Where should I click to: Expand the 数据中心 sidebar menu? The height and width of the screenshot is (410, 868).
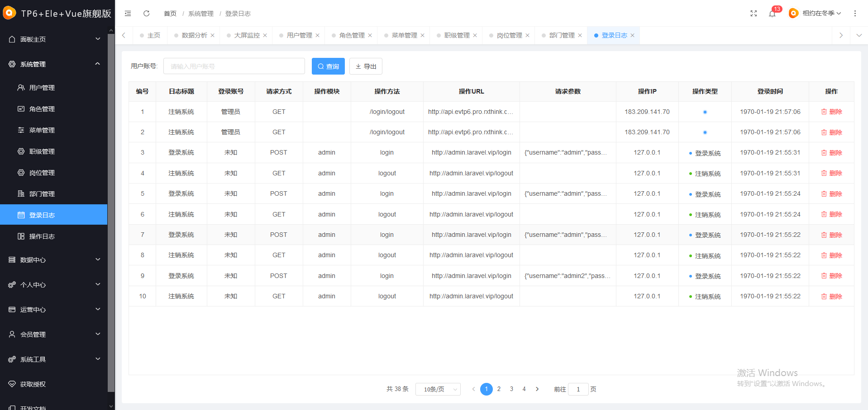tap(54, 260)
